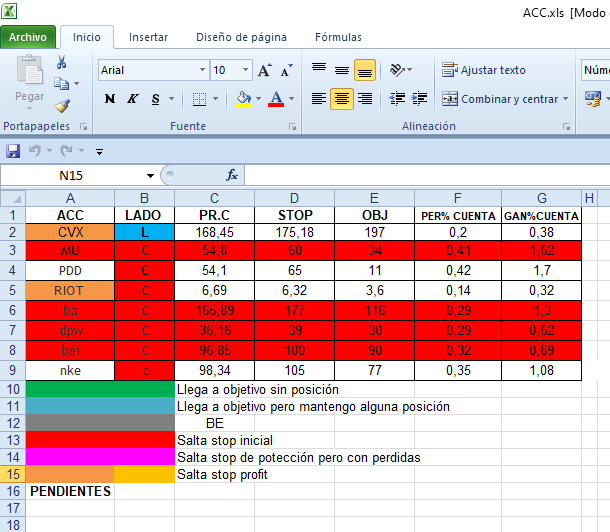Select the gray legend cell row 12
This screenshot has height=532, width=610.
click(100, 423)
